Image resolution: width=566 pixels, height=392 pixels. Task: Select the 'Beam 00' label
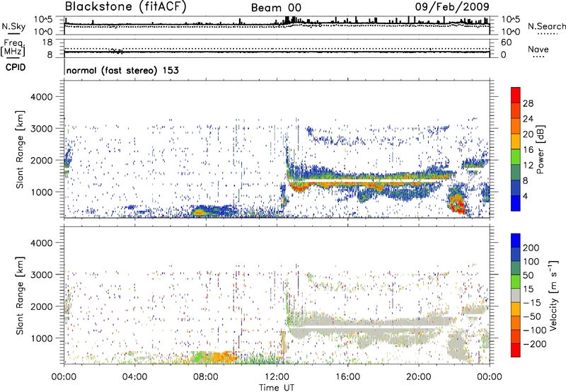[276, 8]
